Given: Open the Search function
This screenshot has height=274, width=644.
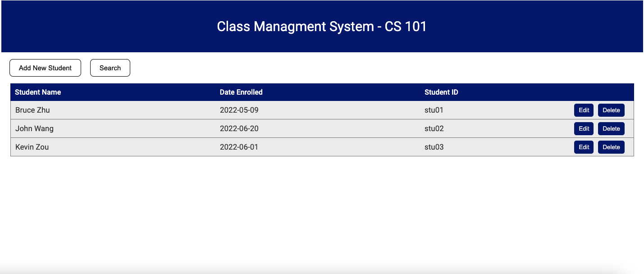Looking at the screenshot, I should [x=110, y=68].
